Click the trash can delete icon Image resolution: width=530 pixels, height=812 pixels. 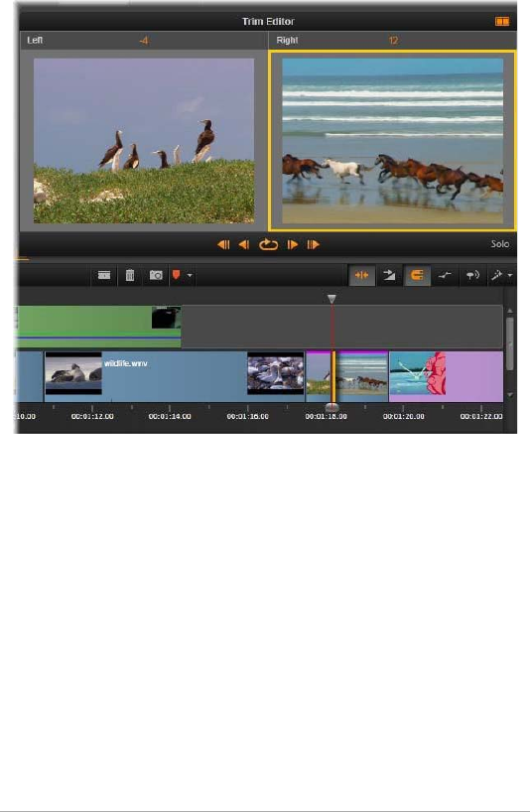[130, 275]
